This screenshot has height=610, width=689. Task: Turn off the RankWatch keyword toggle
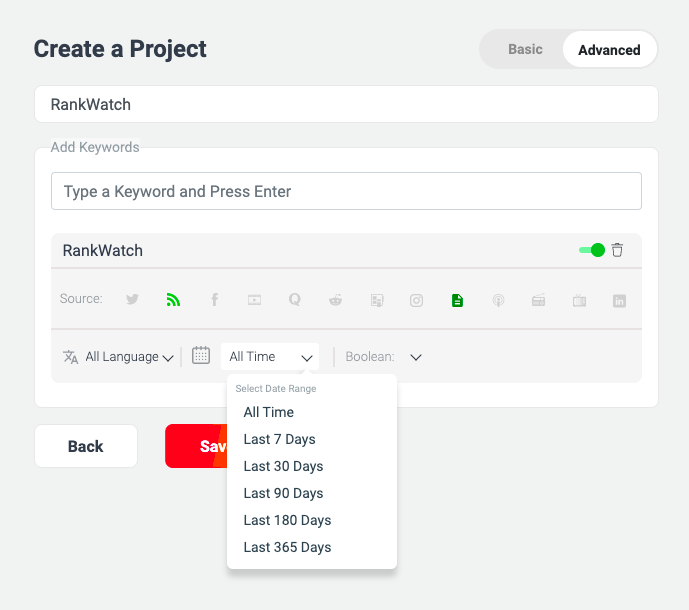tap(592, 250)
